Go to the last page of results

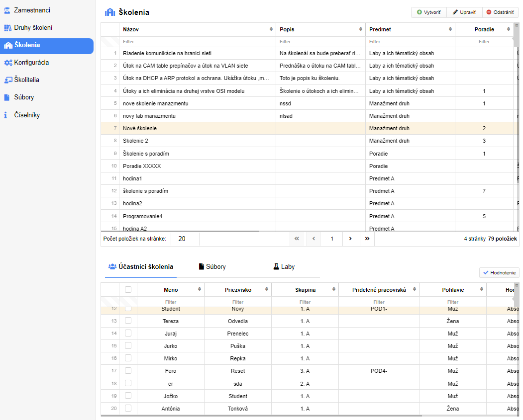[x=367, y=239]
